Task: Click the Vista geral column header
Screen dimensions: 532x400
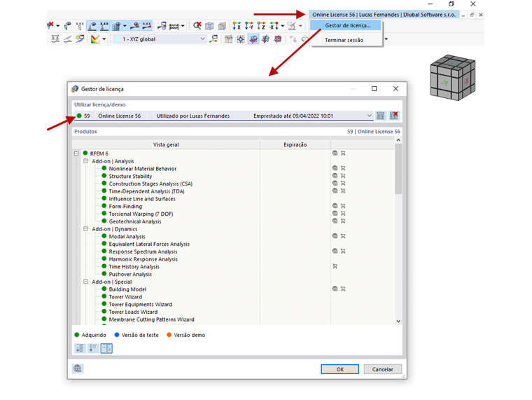Action: point(166,144)
